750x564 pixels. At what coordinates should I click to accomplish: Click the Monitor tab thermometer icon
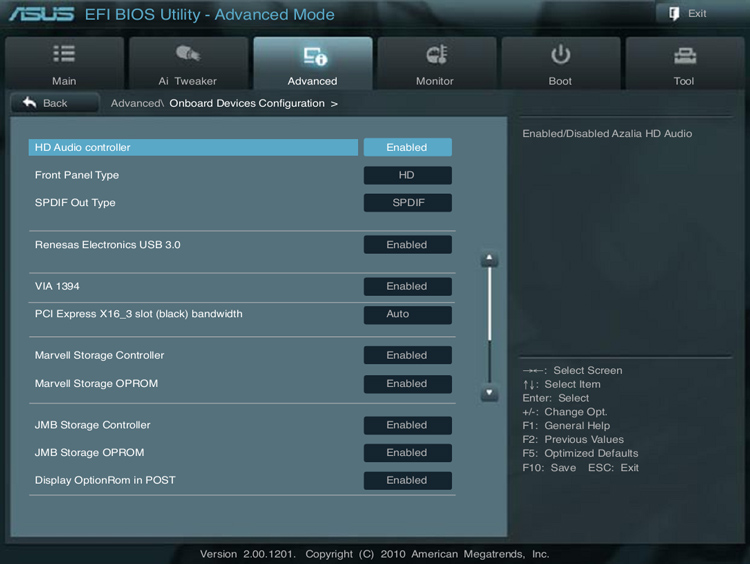[x=436, y=55]
